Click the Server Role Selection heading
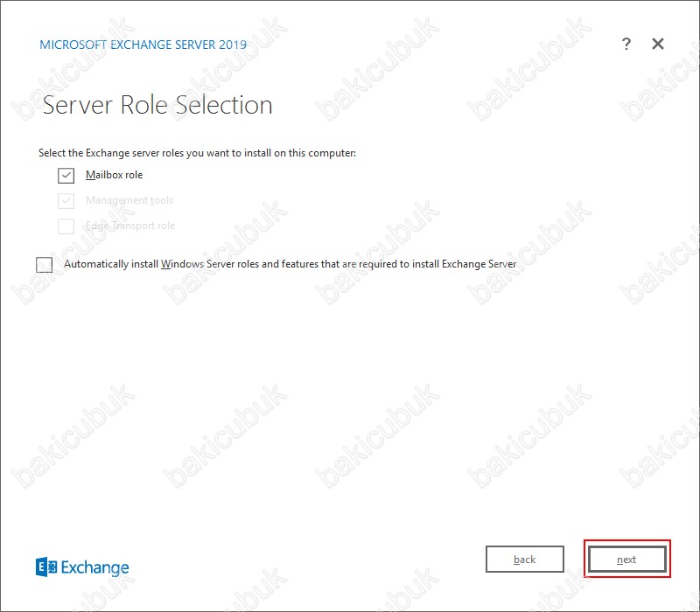 (157, 105)
